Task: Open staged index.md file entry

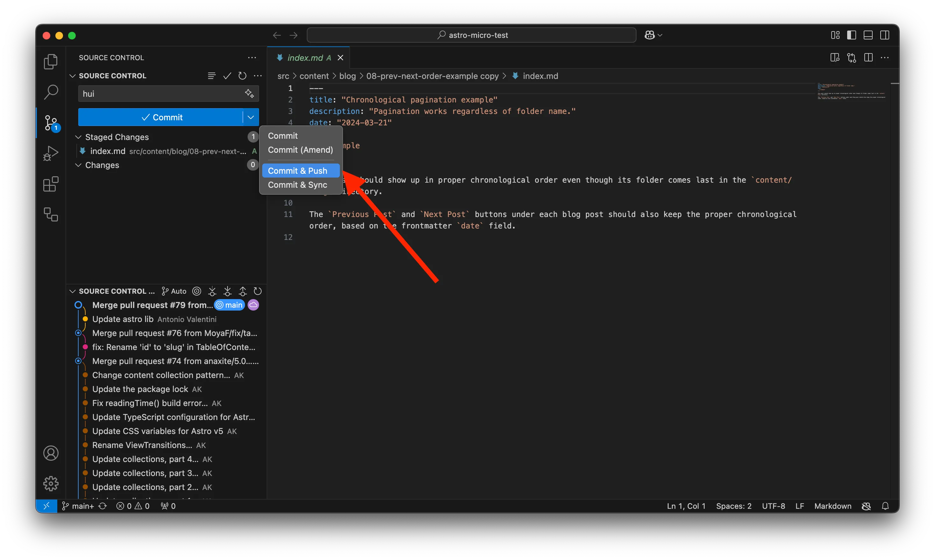Action: point(168,151)
